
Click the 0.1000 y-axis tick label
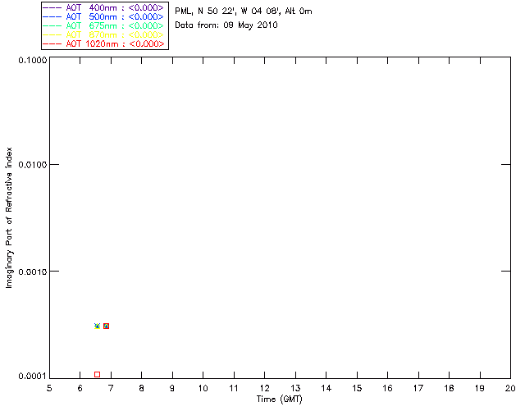click(33, 60)
